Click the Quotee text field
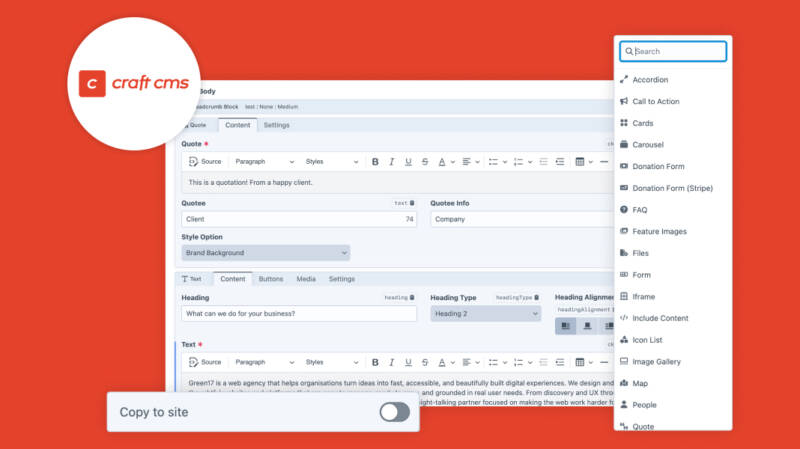This screenshot has height=449, width=800. [298, 219]
